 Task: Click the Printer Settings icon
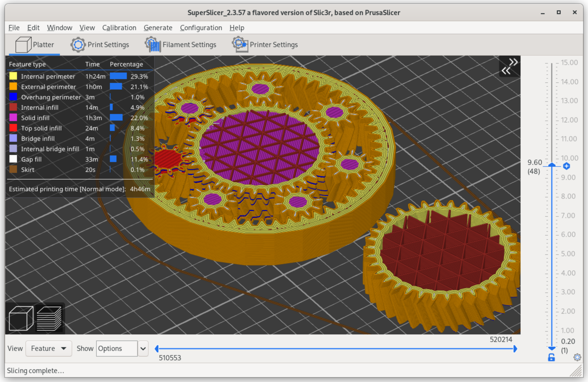[240, 45]
